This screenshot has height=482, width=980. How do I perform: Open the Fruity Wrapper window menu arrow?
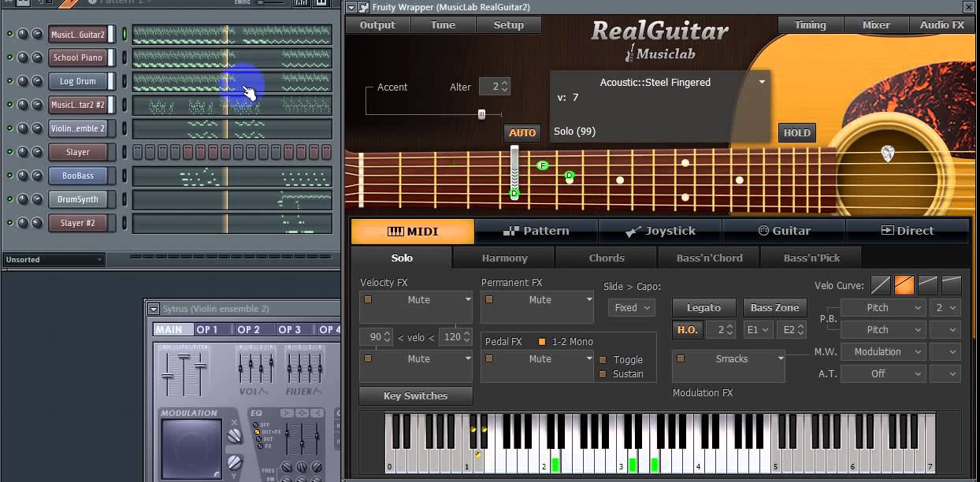coord(351,7)
